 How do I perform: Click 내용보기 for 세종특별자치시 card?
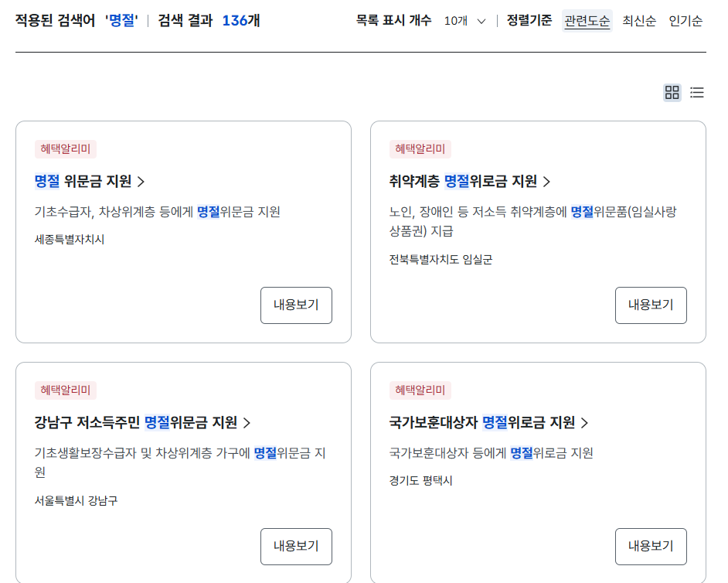click(296, 305)
